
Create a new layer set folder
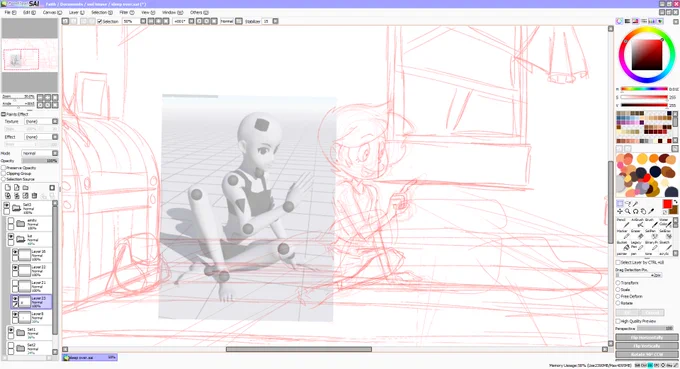click(26, 188)
